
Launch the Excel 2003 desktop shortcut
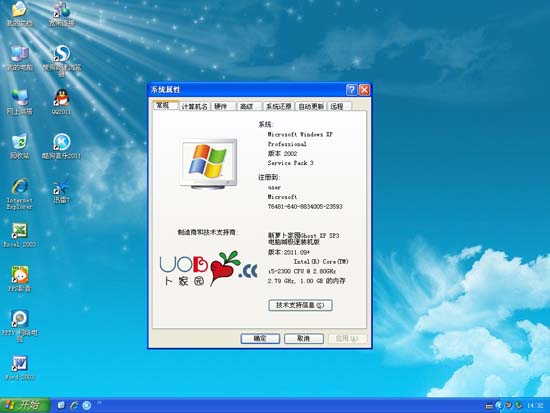(20, 235)
